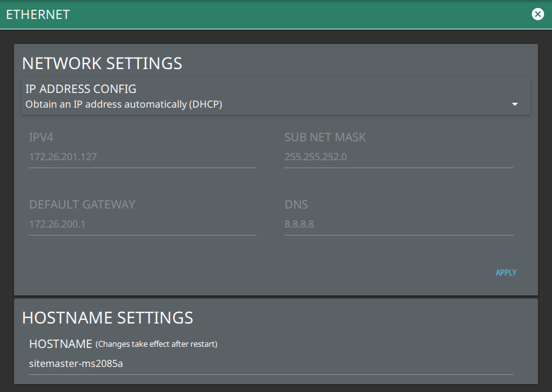Click the hostname field containing sitemaster-ms2085a
Image resolution: width=552 pixels, height=392 pixels.
tap(270, 364)
